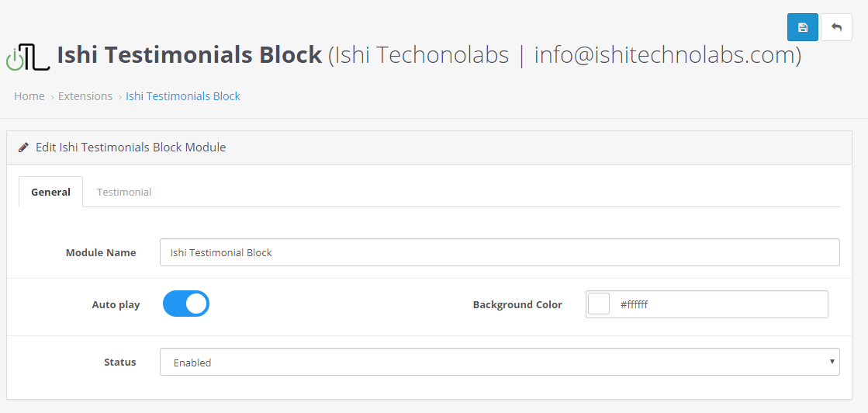Expand the Status dropdown
Viewport: 868px width, 413px height.
coord(500,362)
